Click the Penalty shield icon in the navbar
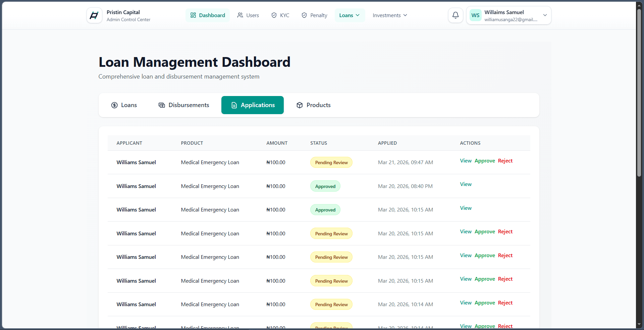Screen dimensions: 644x330 click(x=304, y=15)
